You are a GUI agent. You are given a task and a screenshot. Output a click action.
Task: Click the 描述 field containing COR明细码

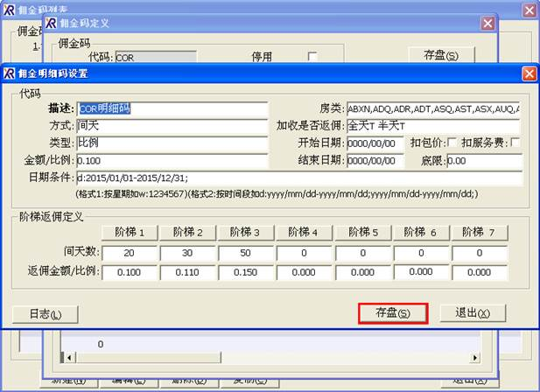click(x=172, y=108)
